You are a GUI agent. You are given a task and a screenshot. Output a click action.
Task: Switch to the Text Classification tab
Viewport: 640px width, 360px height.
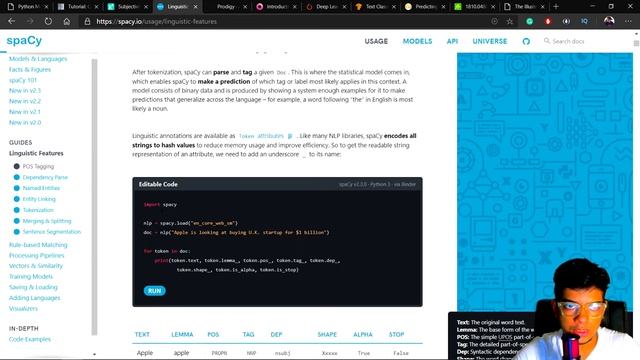pyautogui.click(x=376, y=7)
